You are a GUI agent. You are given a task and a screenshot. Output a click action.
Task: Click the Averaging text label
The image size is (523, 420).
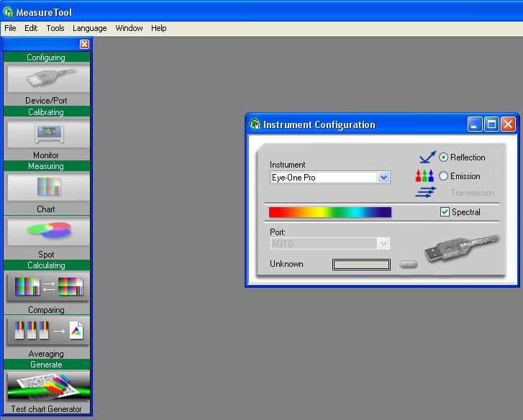click(46, 354)
